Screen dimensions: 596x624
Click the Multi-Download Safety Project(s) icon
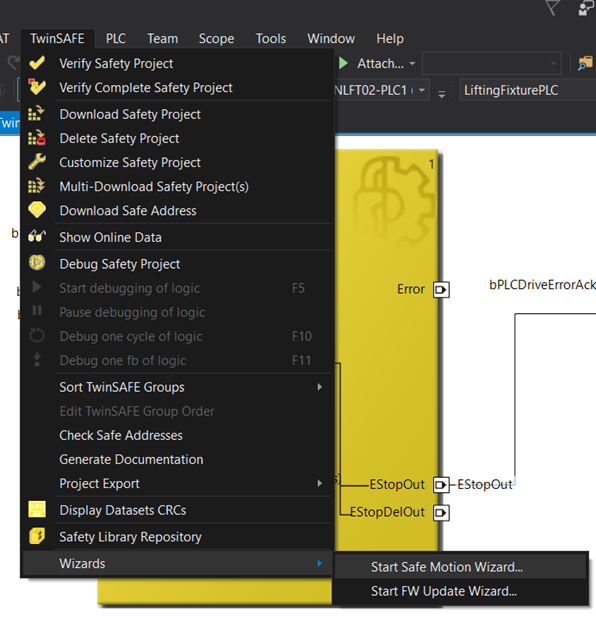coord(37,186)
